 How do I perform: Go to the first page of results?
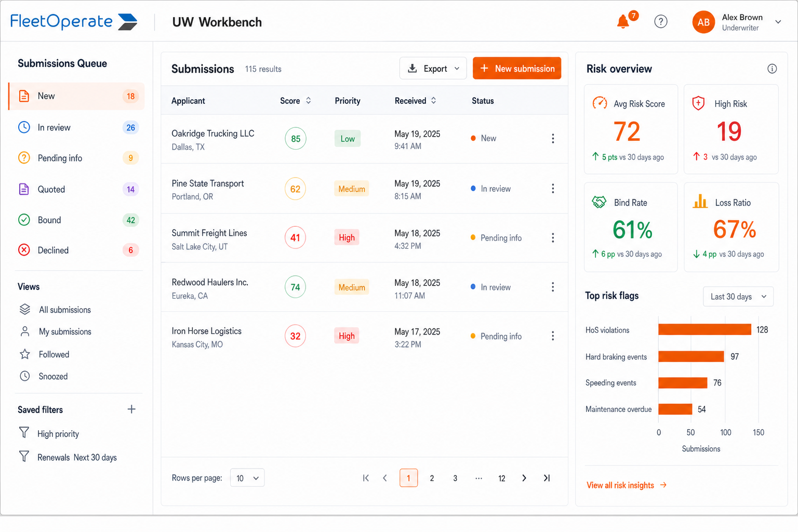[366, 478]
